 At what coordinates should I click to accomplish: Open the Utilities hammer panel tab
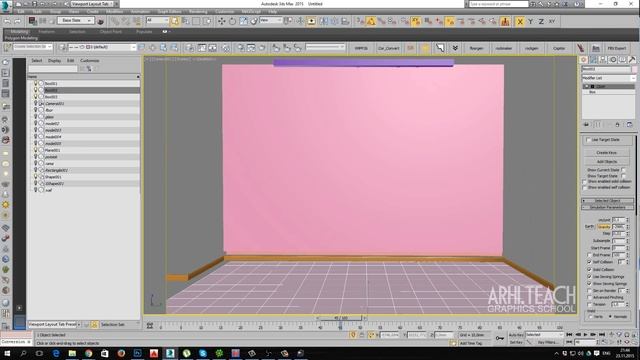pos(632,60)
